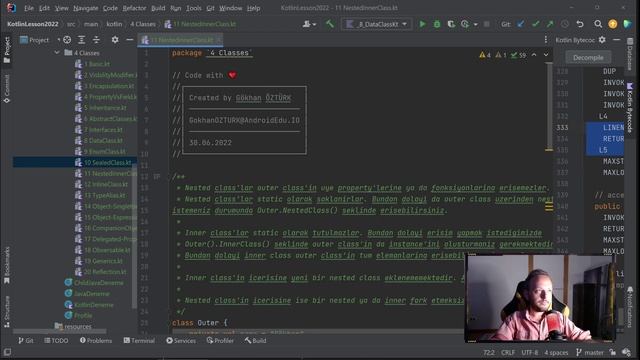Click the Project tree vertical scrollbar
The width and height of the screenshot is (640, 360).
[134, 237]
